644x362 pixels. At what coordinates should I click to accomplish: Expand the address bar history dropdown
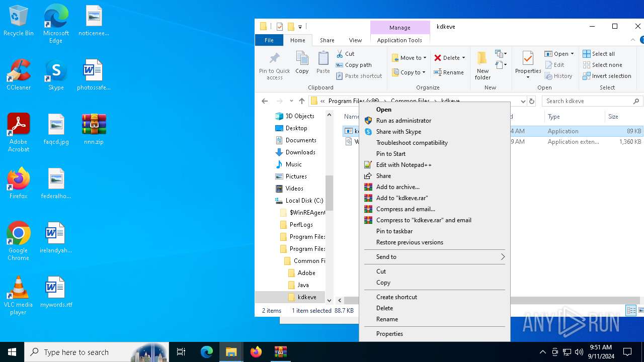coord(523,101)
